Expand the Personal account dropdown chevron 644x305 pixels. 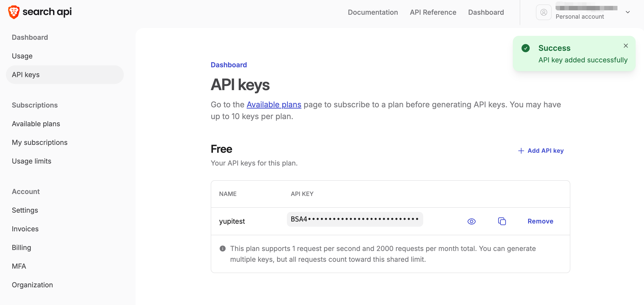click(628, 12)
